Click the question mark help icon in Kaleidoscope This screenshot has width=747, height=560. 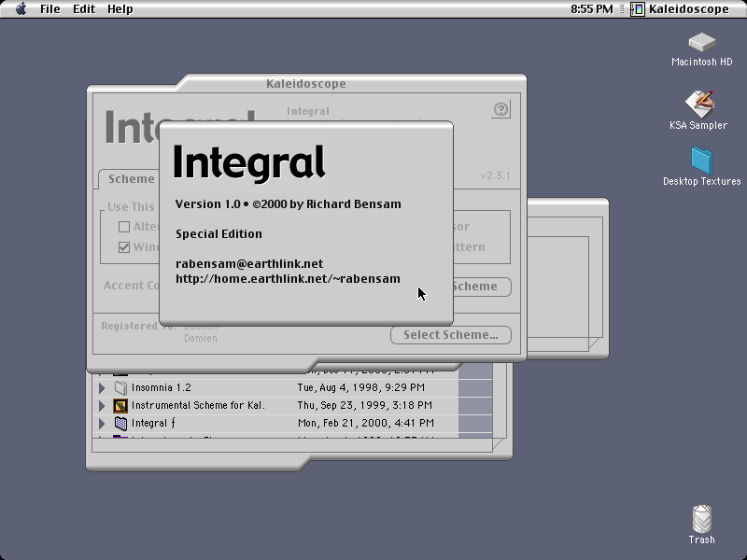point(500,109)
